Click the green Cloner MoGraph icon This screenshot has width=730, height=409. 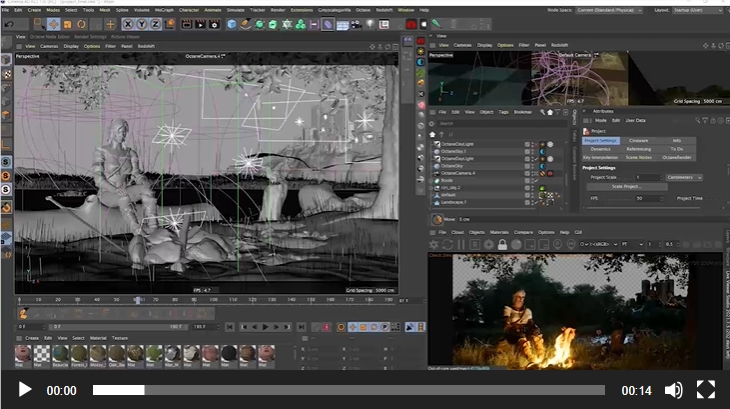coord(301,24)
